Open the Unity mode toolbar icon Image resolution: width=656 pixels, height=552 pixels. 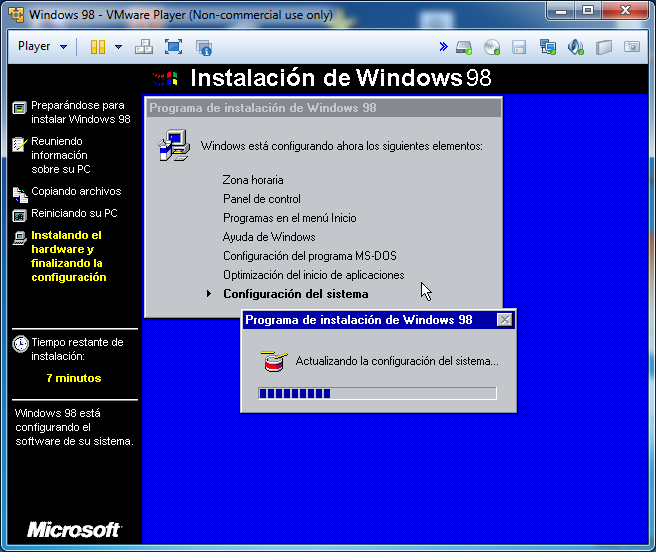coord(204,47)
